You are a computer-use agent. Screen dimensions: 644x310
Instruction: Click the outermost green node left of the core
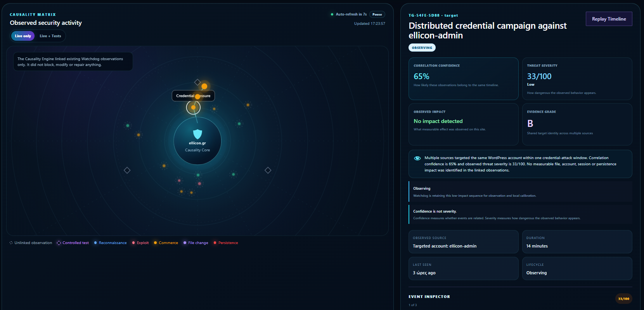point(128,125)
